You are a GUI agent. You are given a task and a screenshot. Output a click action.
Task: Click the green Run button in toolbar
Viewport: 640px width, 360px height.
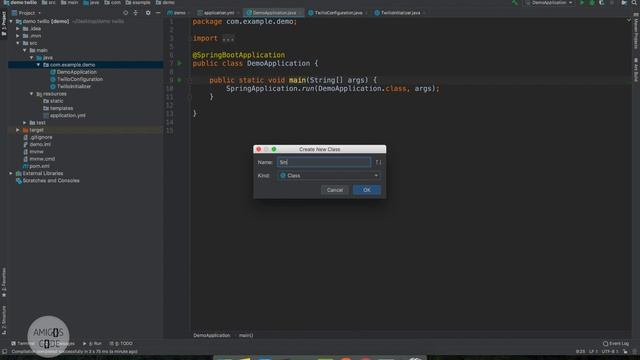582,3
